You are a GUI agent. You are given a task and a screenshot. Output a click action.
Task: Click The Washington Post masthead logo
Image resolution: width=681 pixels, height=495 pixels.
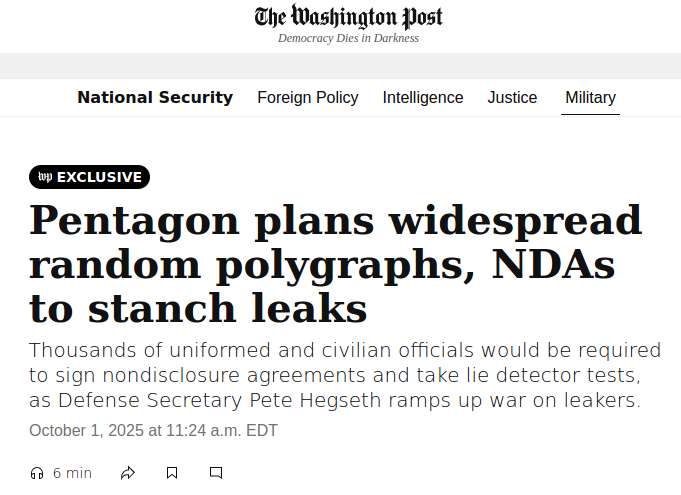[348, 17]
